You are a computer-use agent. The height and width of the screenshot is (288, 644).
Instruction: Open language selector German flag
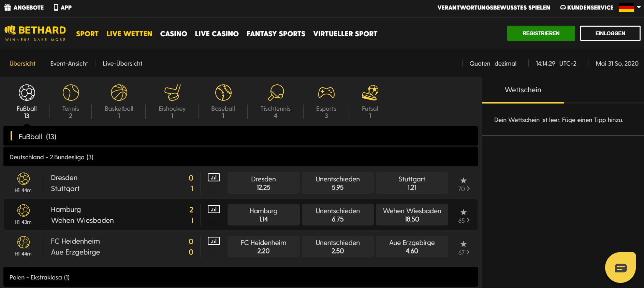coord(629,8)
